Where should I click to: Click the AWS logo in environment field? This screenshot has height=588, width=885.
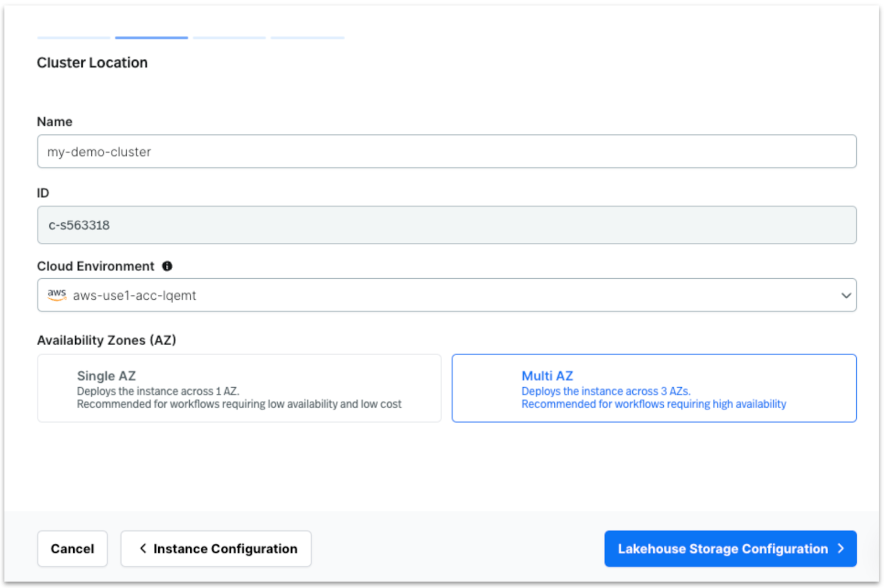click(56, 295)
